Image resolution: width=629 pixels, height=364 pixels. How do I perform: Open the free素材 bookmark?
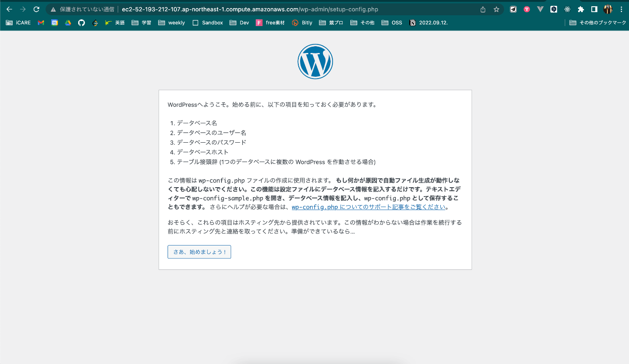point(270,22)
